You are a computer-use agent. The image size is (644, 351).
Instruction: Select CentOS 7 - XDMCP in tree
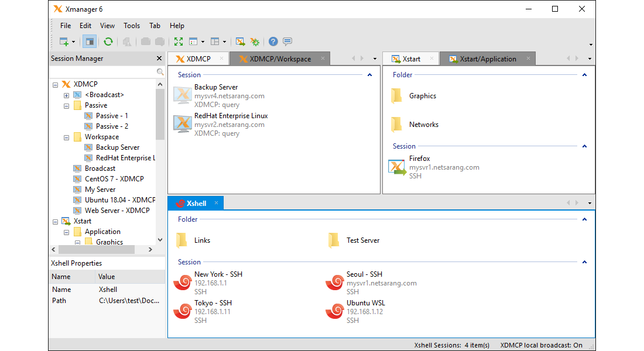(x=114, y=179)
